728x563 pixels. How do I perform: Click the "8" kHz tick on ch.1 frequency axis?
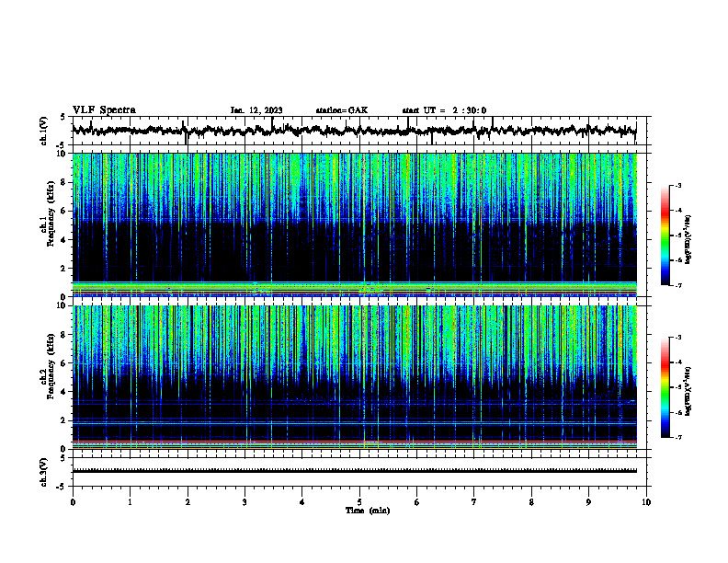[x=64, y=182]
